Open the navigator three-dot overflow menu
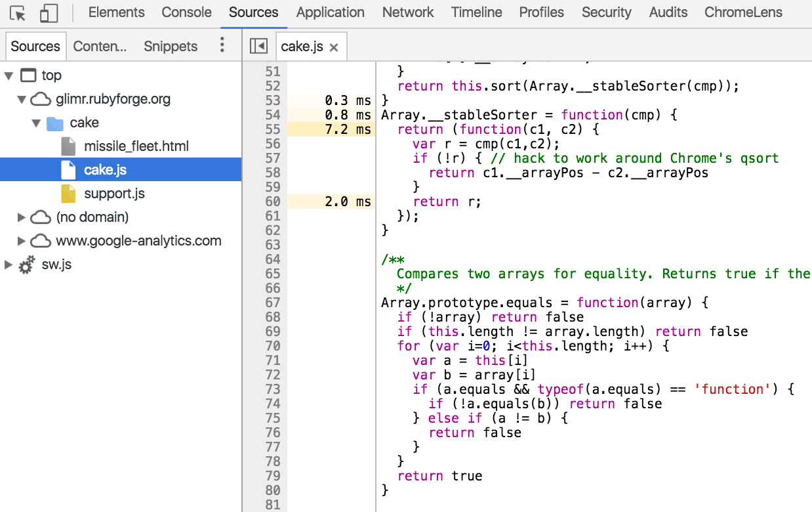The image size is (812, 512). point(222,45)
